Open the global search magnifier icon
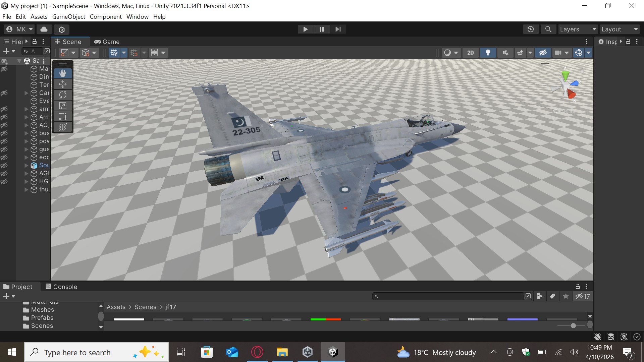 (548, 29)
